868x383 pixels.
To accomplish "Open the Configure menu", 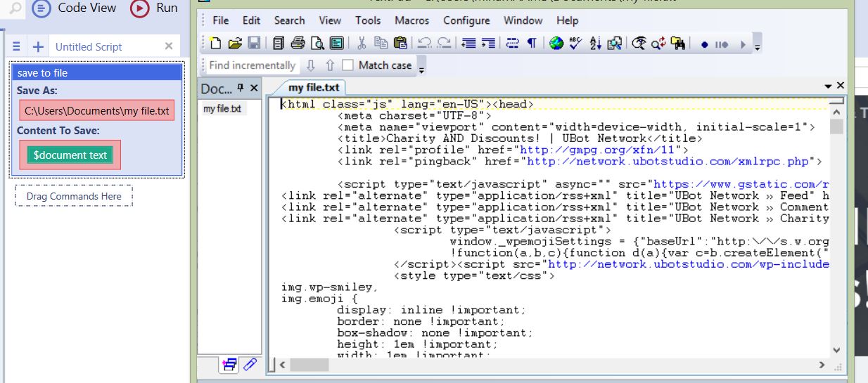I will point(466,20).
